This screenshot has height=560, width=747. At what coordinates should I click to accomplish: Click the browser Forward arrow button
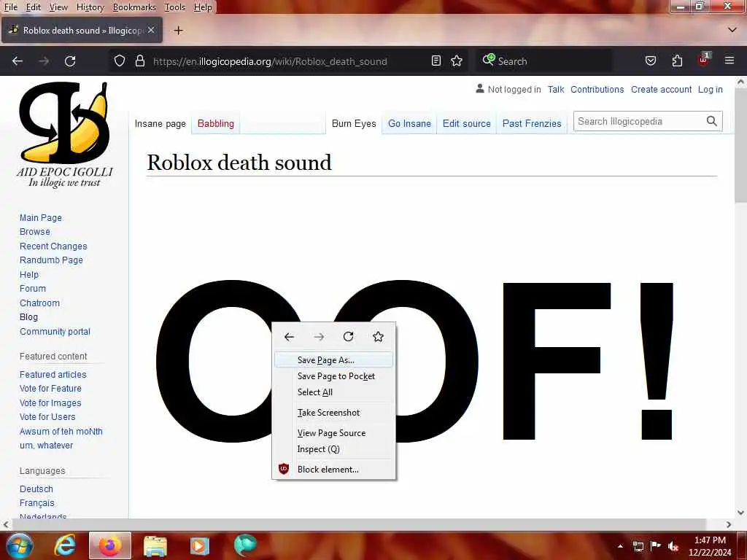coord(44,61)
